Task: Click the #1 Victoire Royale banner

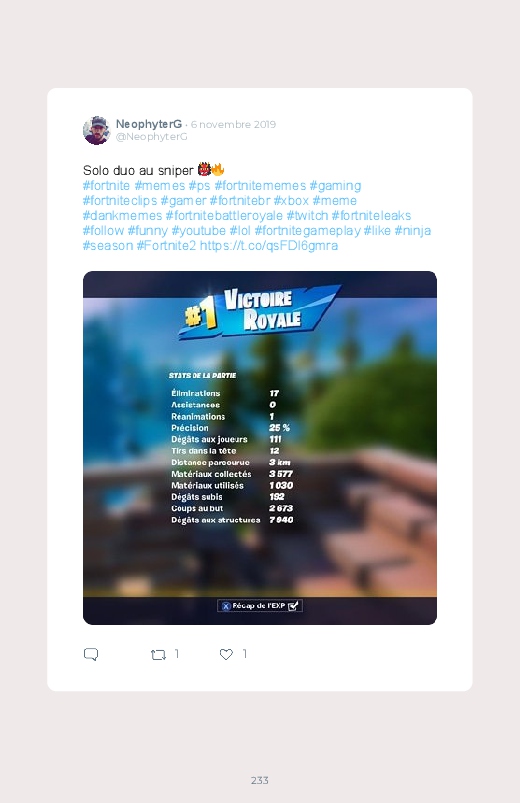Action: pyautogui.click(x=259, y=312)
